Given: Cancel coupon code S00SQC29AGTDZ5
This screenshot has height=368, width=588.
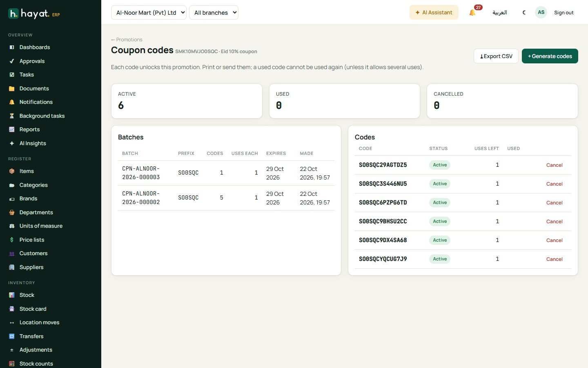Looking at the screenshot, I should coord(554,165).
